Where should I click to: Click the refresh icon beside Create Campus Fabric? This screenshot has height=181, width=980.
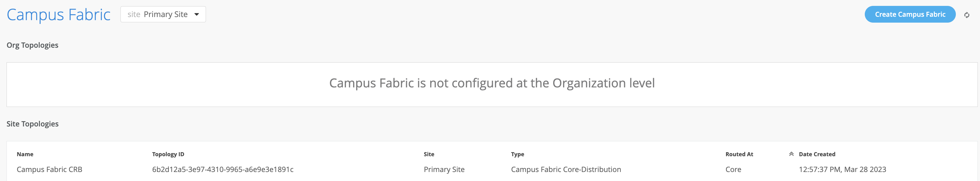(966, 15)
